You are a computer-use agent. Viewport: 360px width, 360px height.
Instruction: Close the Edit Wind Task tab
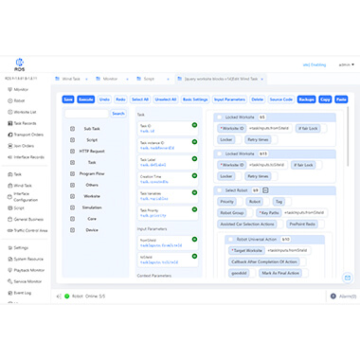click(x=262, y=79)
